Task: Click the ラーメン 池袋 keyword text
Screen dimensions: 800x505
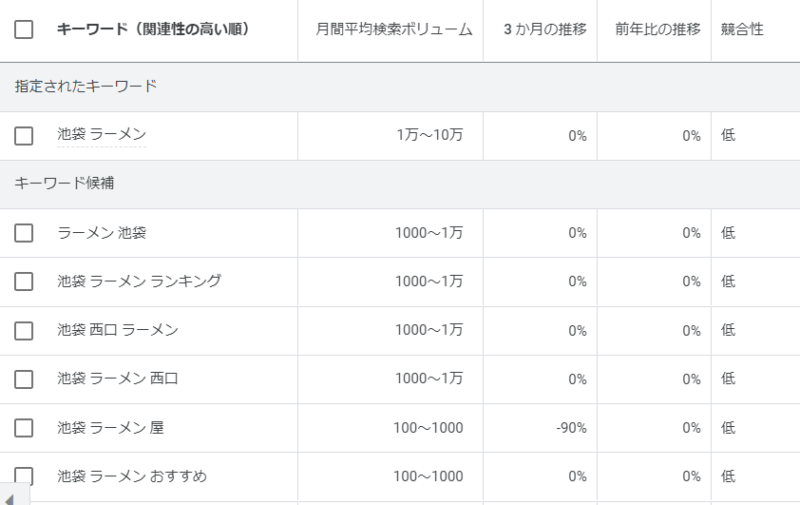Action: click(101, 233)
